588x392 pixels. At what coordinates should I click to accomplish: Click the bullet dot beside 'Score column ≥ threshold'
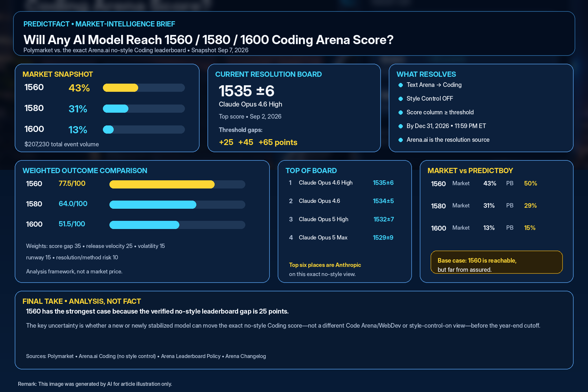(x=400, y=112)
